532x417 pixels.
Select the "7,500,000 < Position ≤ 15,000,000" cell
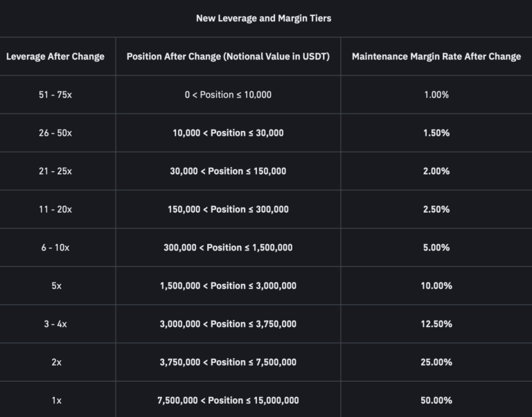pyautogui.click(x=228, y=400)
